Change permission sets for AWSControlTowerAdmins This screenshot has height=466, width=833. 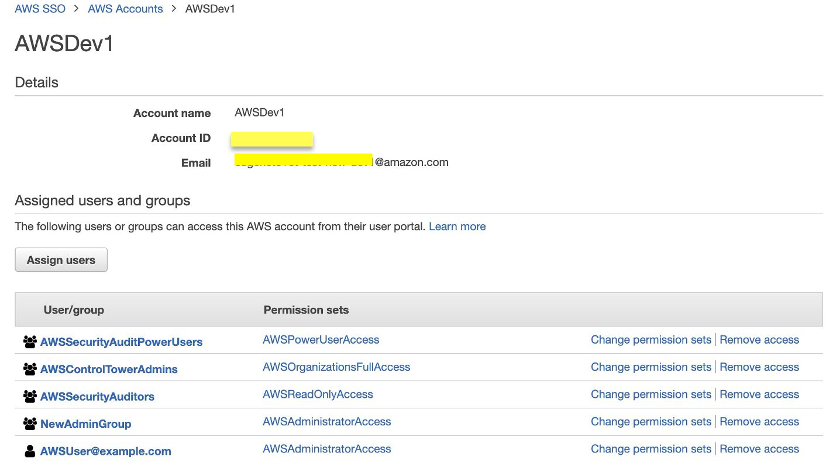click(651, 367)
